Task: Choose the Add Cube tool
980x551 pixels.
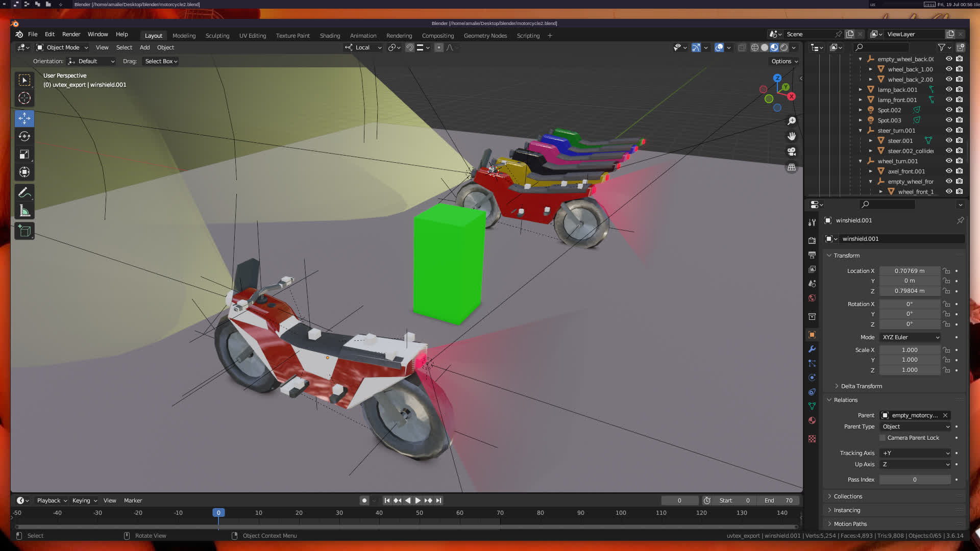Action: coord(24,231)
